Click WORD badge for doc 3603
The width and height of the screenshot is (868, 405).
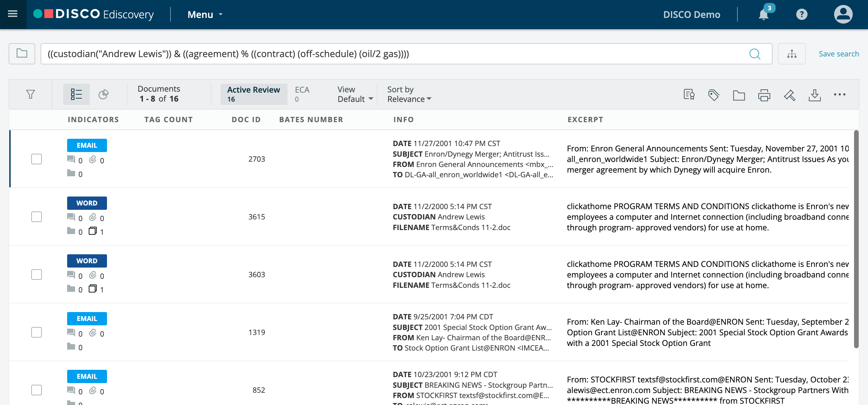(87, 261)
